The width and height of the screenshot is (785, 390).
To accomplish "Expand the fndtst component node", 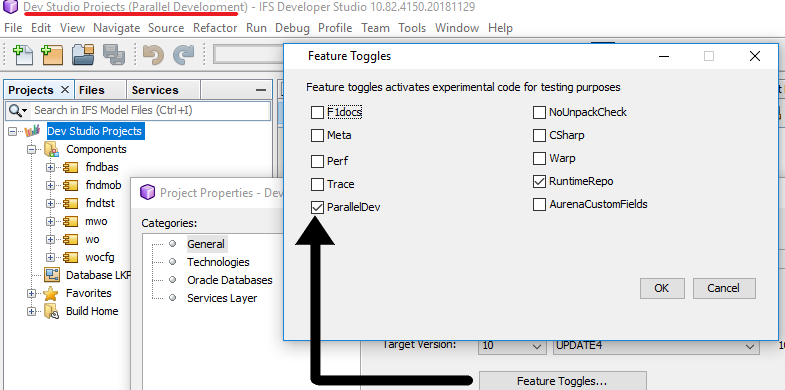I will coord(50,203).
